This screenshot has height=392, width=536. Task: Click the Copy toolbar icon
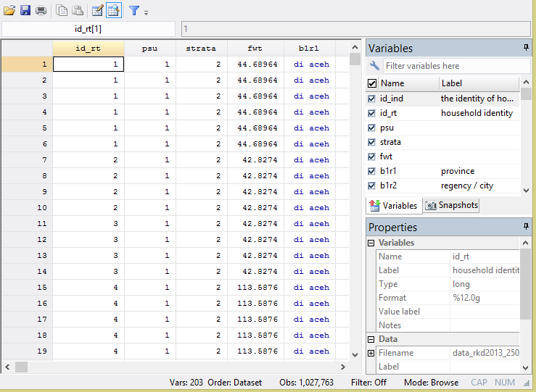(x=62, y=10)
